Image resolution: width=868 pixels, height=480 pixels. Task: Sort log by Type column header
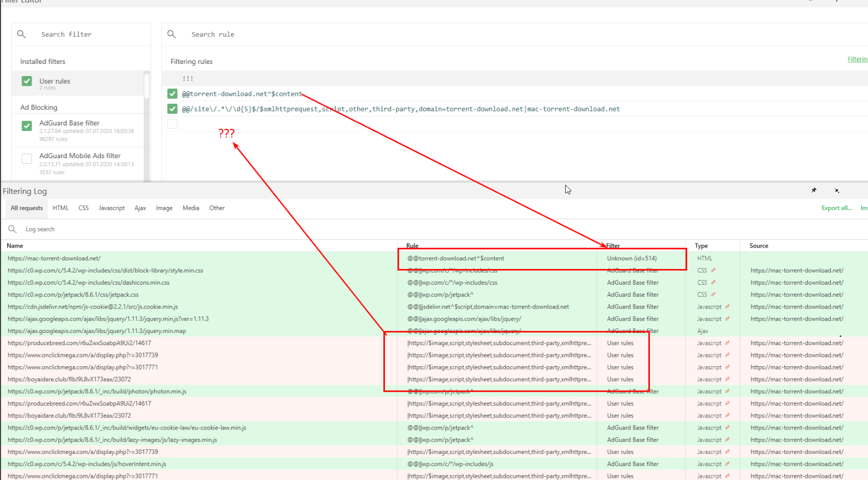click(701, 246)
